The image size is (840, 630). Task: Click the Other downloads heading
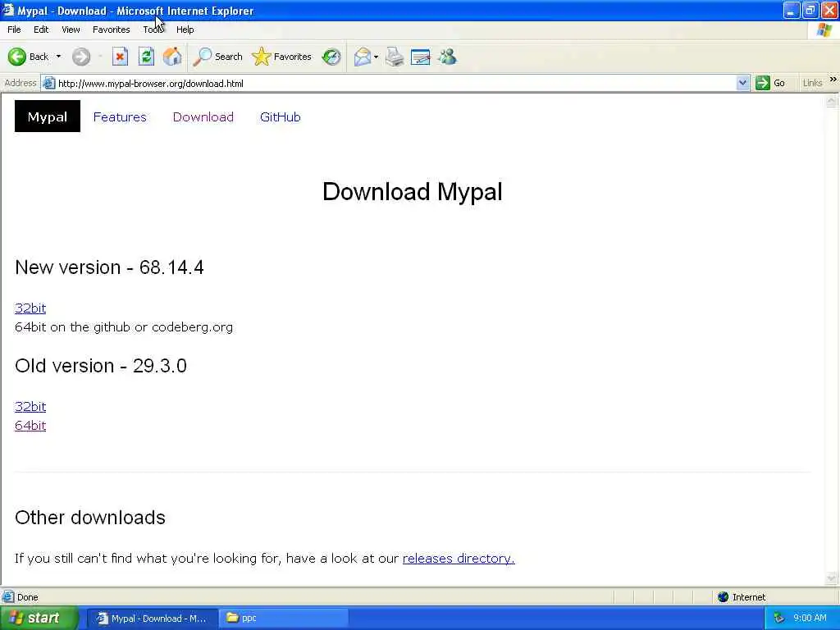[90, 518]
